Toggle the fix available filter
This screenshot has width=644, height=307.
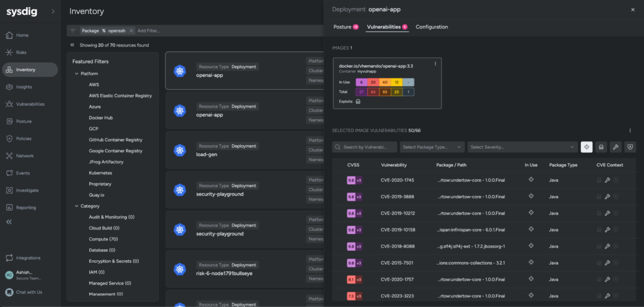[x=616, y=147]
